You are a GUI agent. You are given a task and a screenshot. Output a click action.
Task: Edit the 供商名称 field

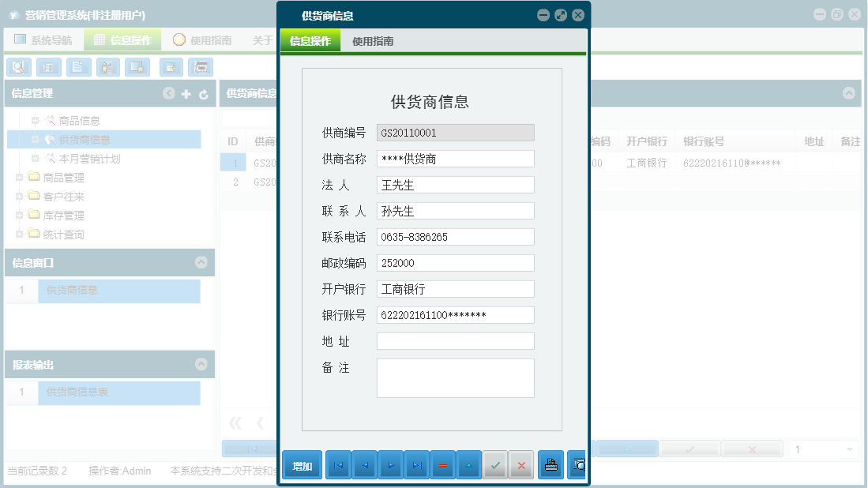tap(456, 159)
